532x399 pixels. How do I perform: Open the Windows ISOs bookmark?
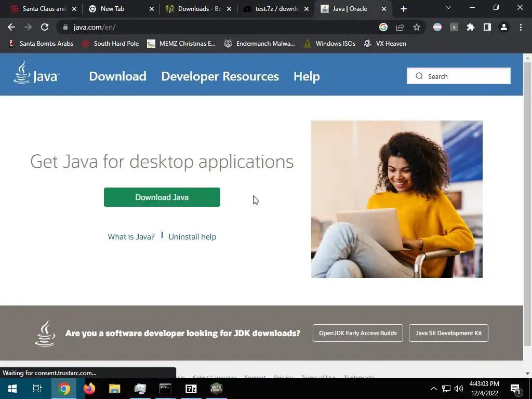click(329, 44)
